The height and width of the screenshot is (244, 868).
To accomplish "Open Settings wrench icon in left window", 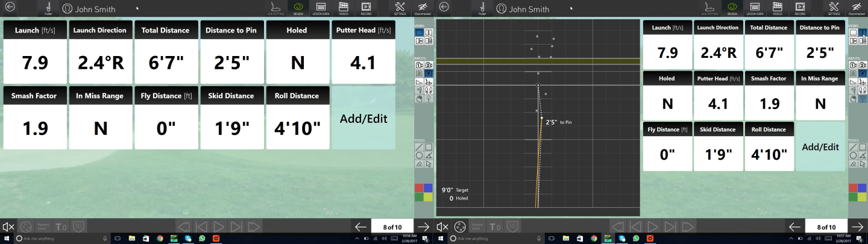I will click(400, 8).
